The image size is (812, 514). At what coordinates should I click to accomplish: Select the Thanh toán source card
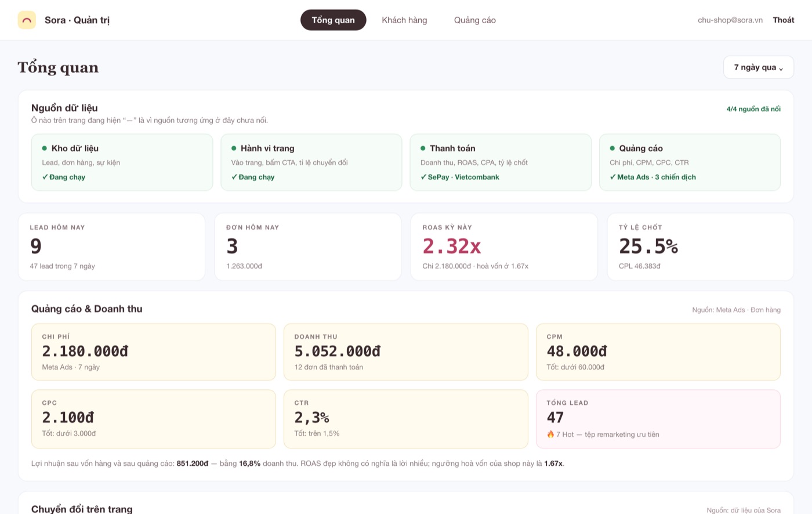501,162
